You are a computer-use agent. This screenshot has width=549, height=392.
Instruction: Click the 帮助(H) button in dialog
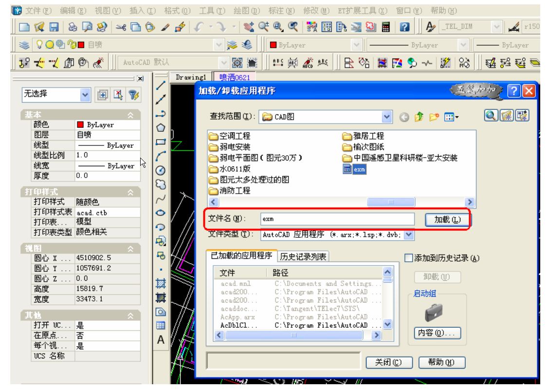point(441,362)
